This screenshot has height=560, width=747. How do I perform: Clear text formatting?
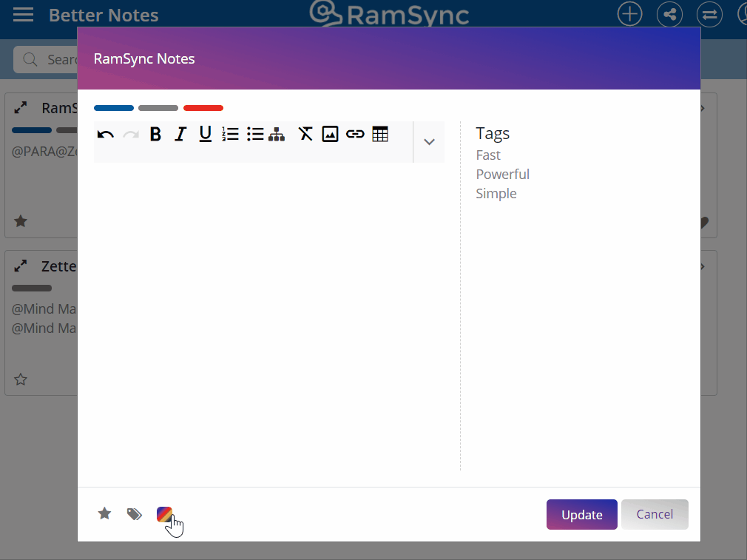coord(305,135)
